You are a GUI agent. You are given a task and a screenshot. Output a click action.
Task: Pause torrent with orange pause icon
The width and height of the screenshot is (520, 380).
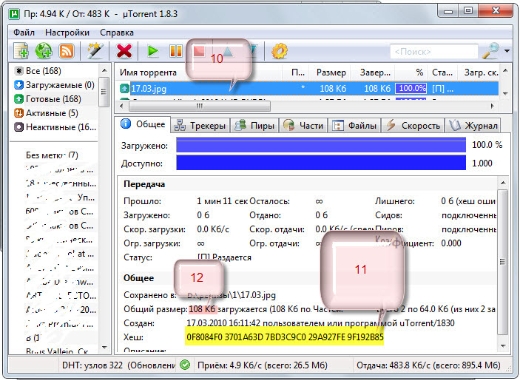[x=176, y=52]
